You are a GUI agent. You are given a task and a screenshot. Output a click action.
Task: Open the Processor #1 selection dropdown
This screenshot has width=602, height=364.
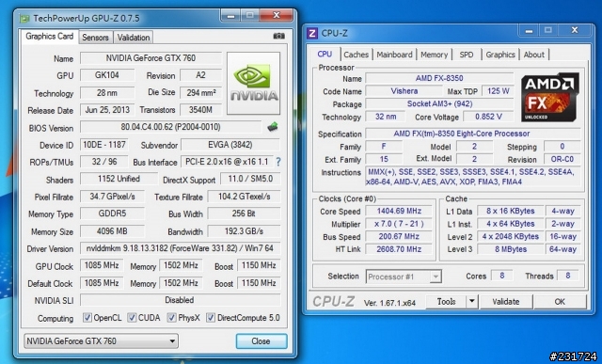tap(404, 277)
